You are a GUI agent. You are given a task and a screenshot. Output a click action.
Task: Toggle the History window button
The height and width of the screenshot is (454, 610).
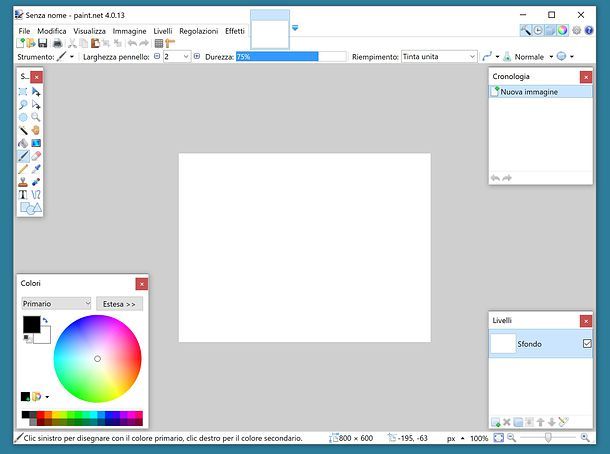[538, 31]
